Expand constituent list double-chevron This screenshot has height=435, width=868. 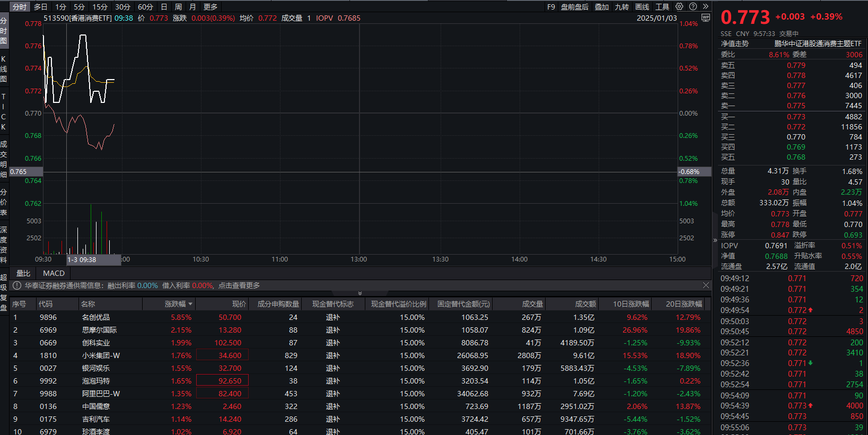pyautogui.click(x=360, y=293)
